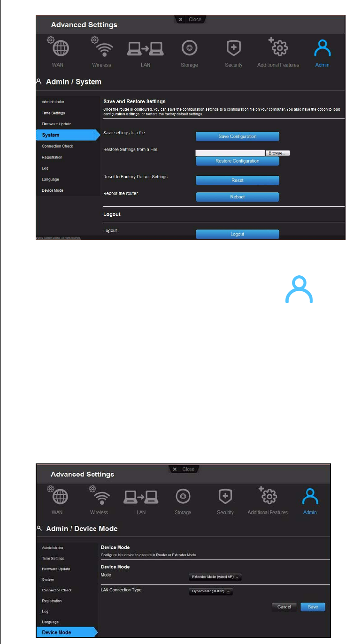Click Save Configuration button
346x644 pixels.
point(238,136)
